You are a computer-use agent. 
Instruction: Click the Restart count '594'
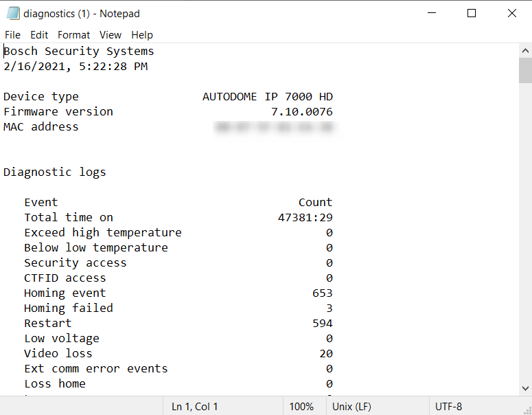coord(323,324)
